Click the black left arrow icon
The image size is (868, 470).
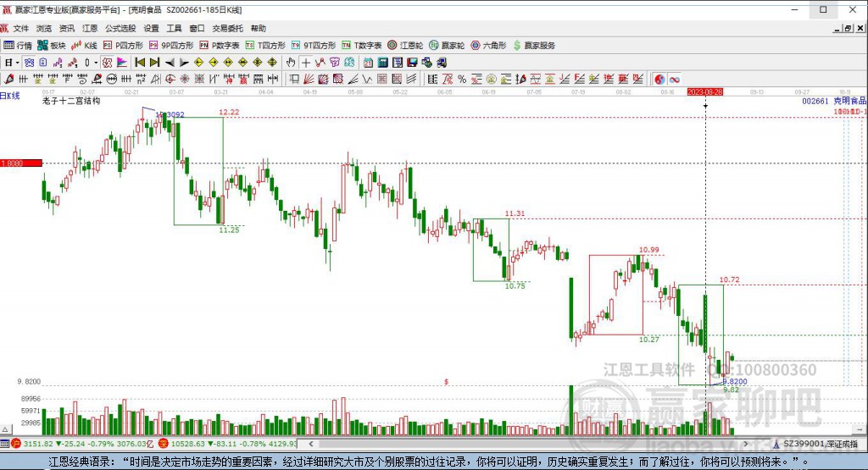[170, 63]
